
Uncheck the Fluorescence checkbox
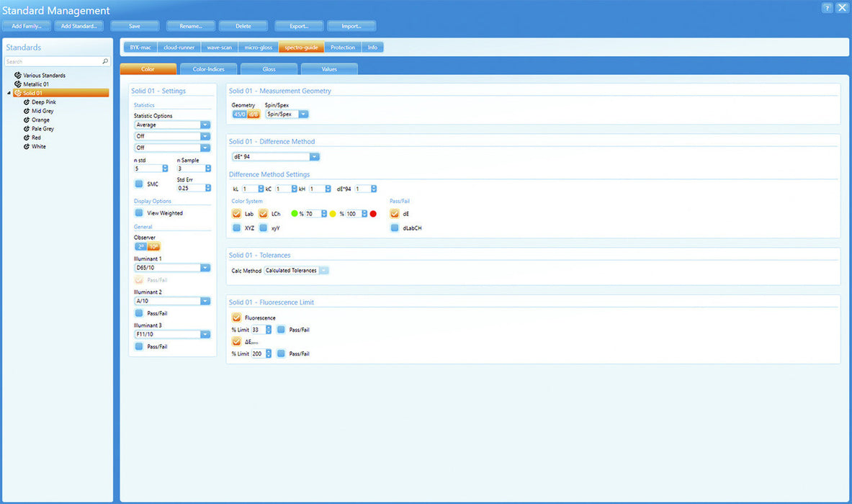236,317
